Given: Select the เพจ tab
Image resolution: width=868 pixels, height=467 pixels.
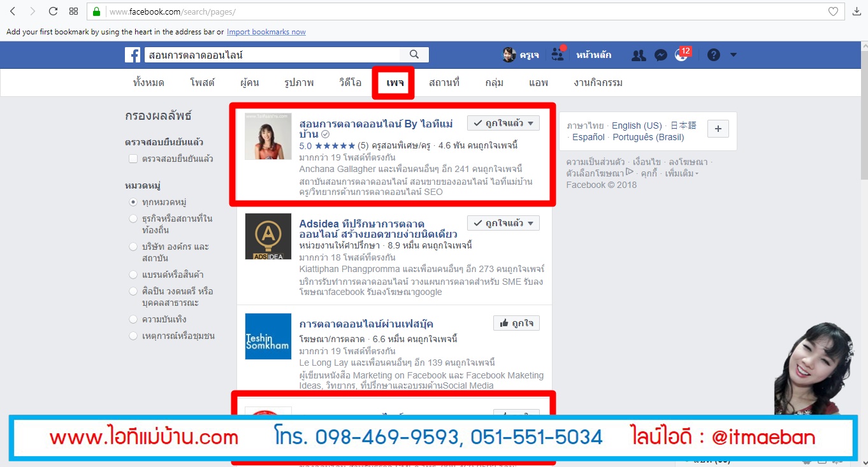Looking at the screenshot, I should click(x=394, y=83).
